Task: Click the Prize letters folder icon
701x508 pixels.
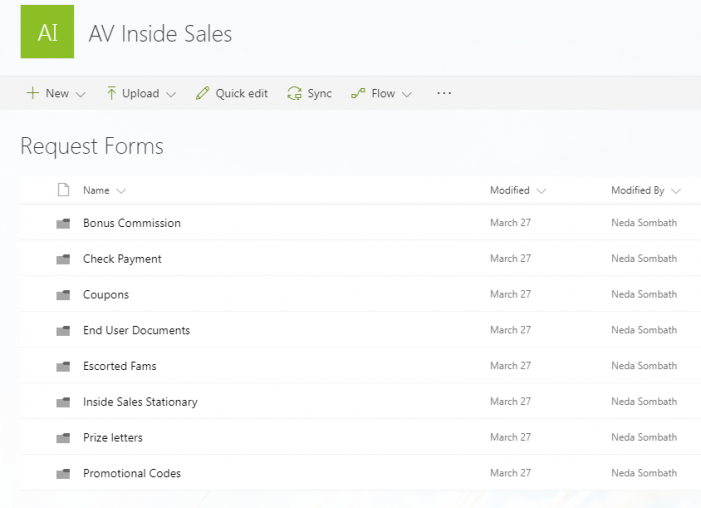Action: point(63,438)
